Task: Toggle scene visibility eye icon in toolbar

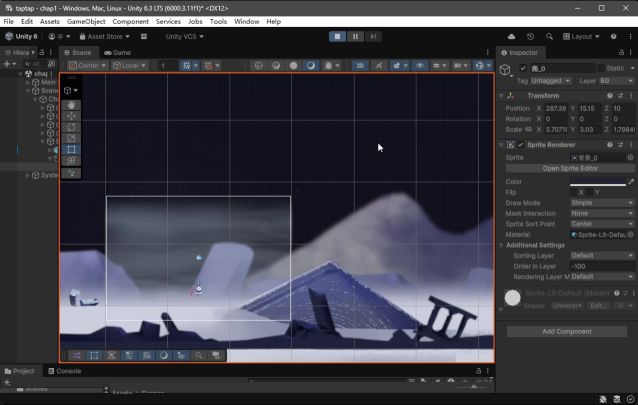Action: [420, 66]
